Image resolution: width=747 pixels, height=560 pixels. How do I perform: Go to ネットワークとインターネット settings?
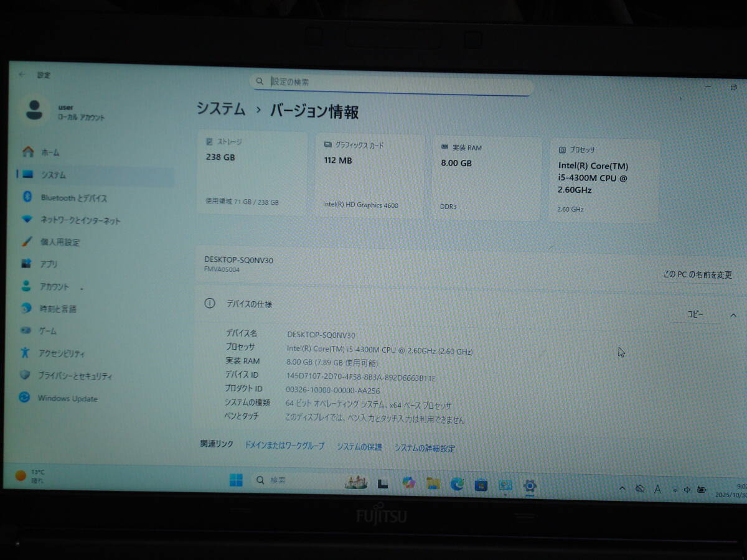point(80,220)
